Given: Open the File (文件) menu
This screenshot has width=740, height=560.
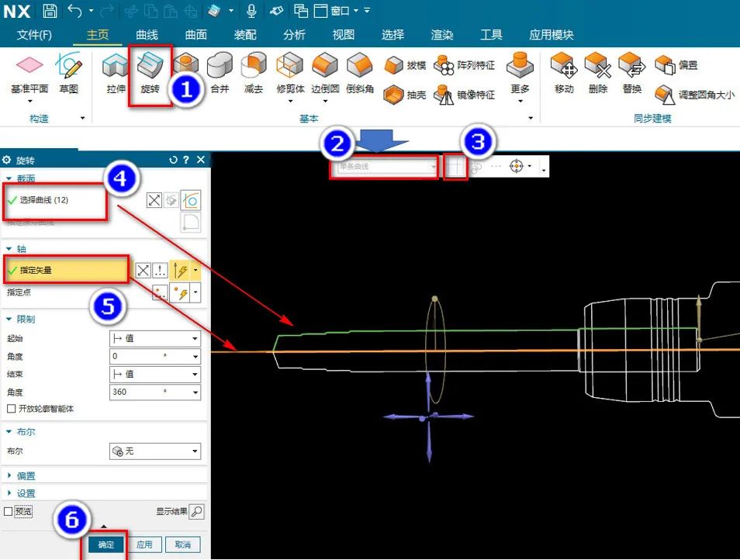Looking at the screenshot, I should (34, 34).
